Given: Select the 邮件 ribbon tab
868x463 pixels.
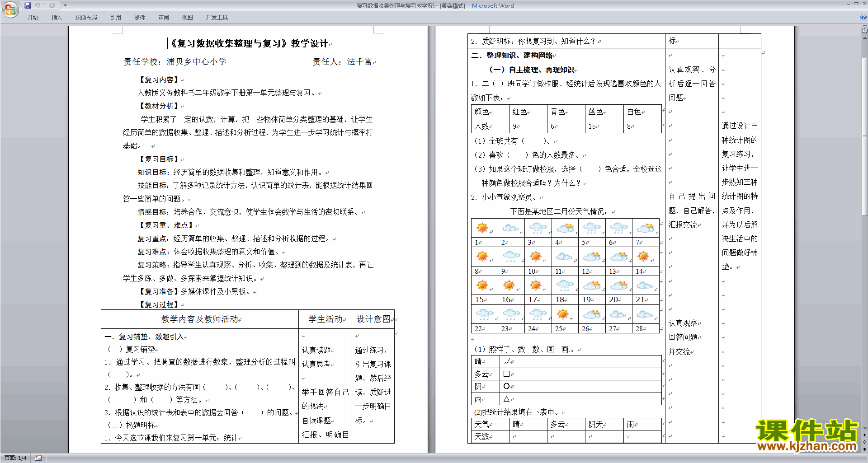Looking at the screenshot, I should click(140, 17).
